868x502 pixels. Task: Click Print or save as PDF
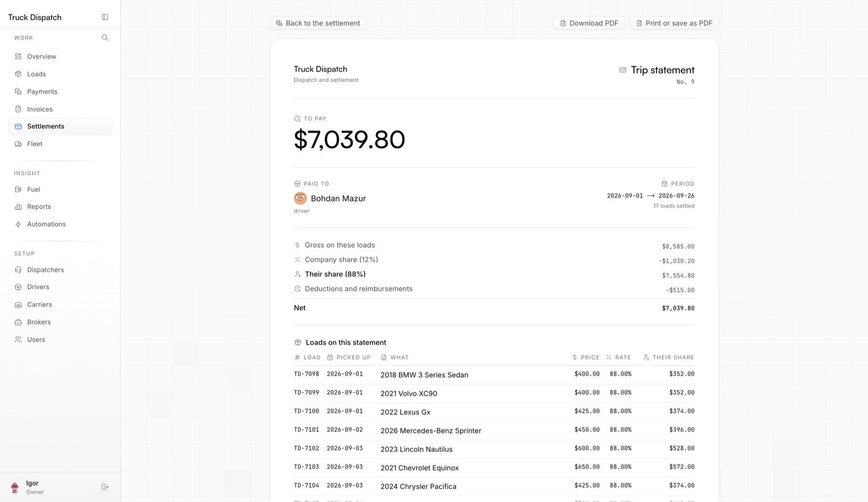674,23
